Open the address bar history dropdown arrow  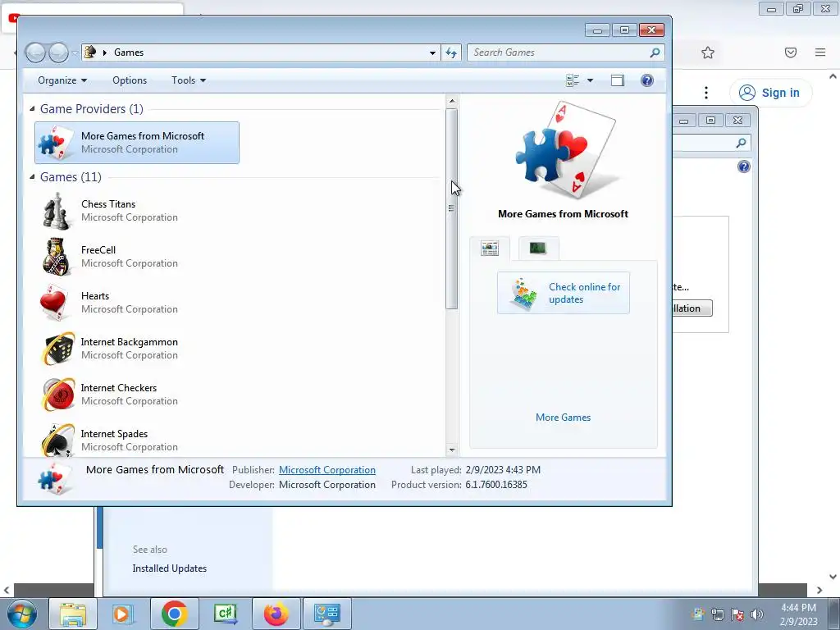pyautogui.click(x=432, y=52)
